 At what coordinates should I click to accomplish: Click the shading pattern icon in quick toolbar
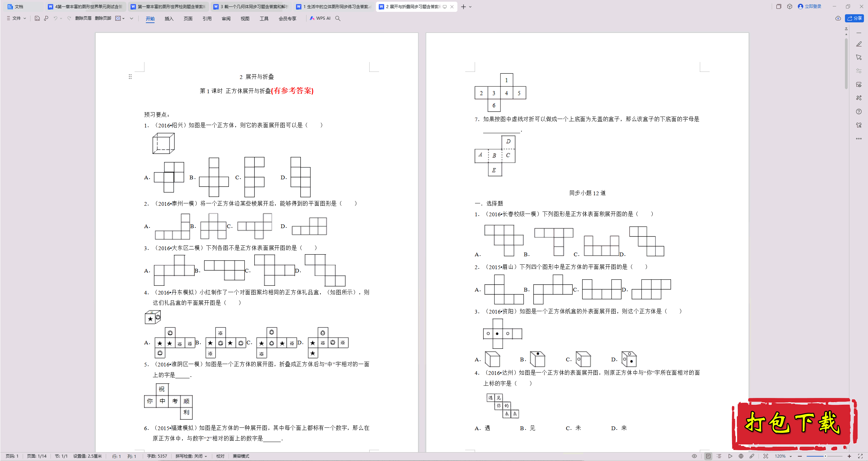click(118, 18)
